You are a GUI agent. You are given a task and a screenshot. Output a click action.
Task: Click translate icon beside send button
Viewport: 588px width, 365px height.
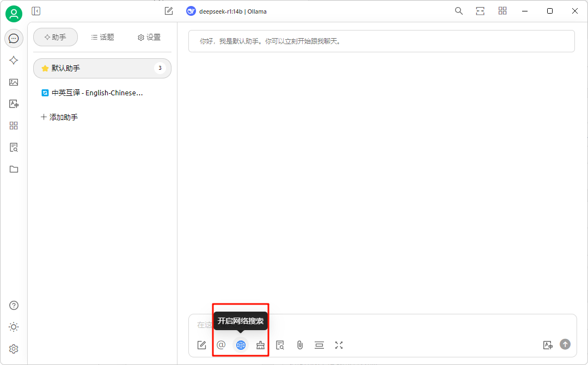548,345
